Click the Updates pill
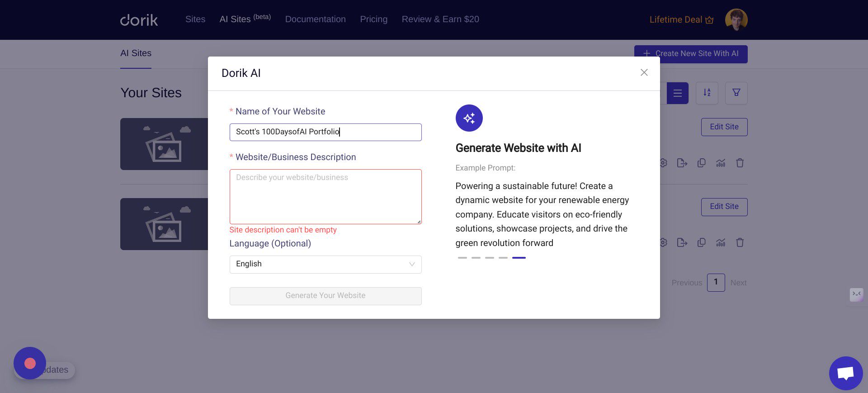Screen dimensions: 868x393 click(x=58, y=370)
